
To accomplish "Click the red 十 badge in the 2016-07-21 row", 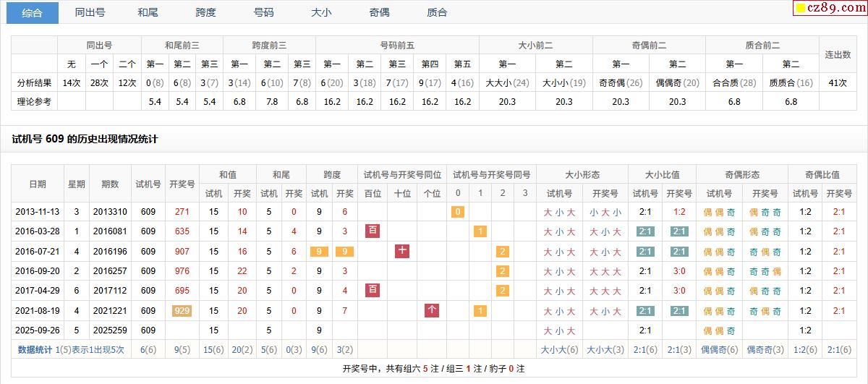I will (x=402, y=252).
